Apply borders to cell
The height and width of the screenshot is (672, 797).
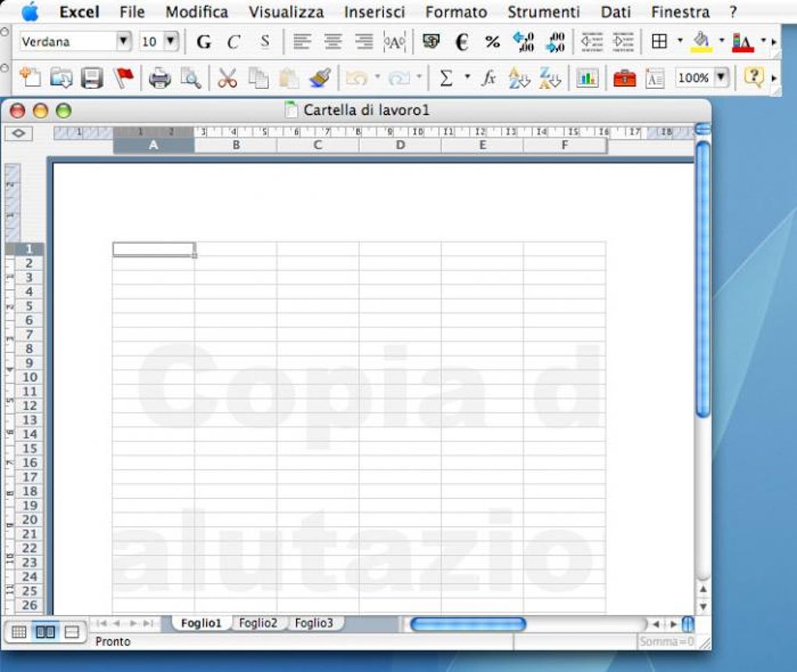[659, 41]
